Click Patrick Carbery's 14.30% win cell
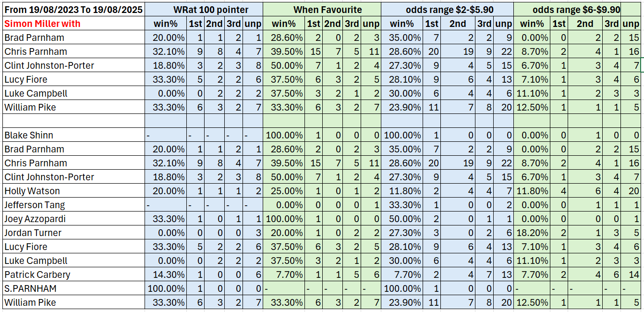The width and height of the screenshot is (644, 312). (166, 275)
